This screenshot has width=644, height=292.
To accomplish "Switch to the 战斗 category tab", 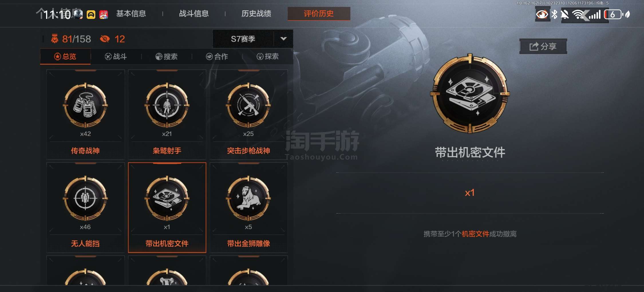I will pyautogui.click(x=116, y=56).
